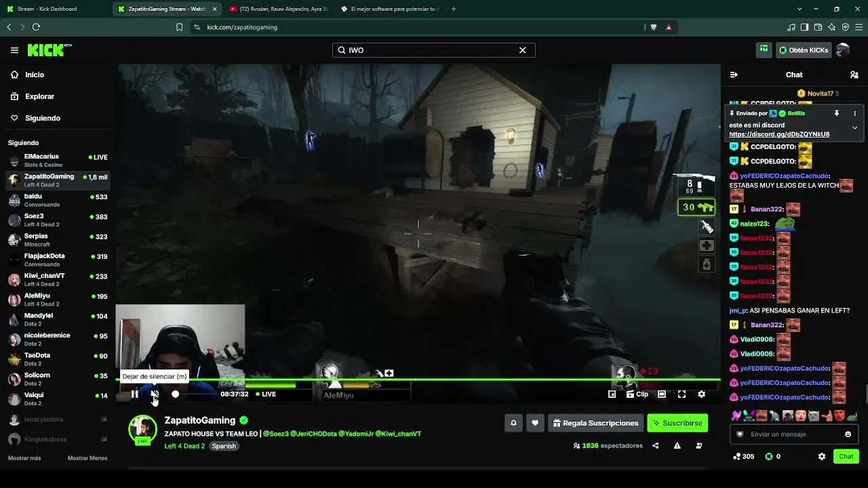Focus the search field containing IWO
The width and height of the screenshot is (868, 488).
tap(434, 50)
